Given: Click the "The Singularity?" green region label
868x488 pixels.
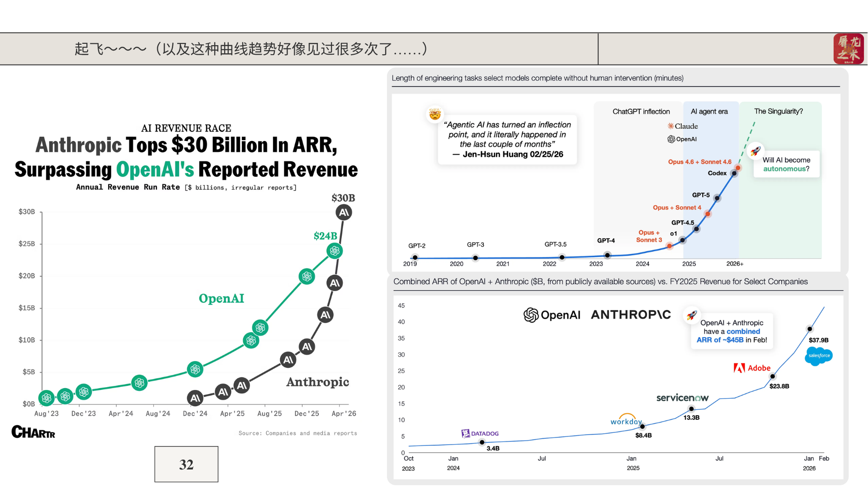Looking at the screenshot, I should point(778,111).
